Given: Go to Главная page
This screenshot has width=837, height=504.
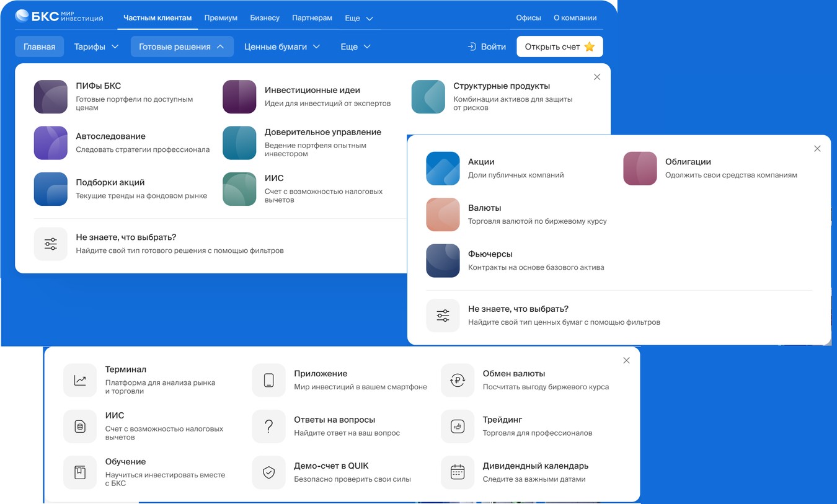Looking at the screenshot, I should [40, 46].
